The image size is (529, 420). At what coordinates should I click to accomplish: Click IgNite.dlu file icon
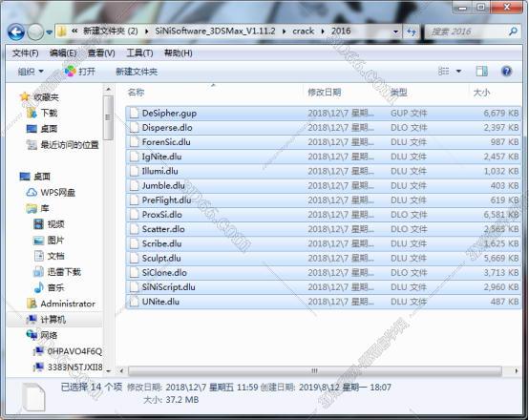coord(135,157)
